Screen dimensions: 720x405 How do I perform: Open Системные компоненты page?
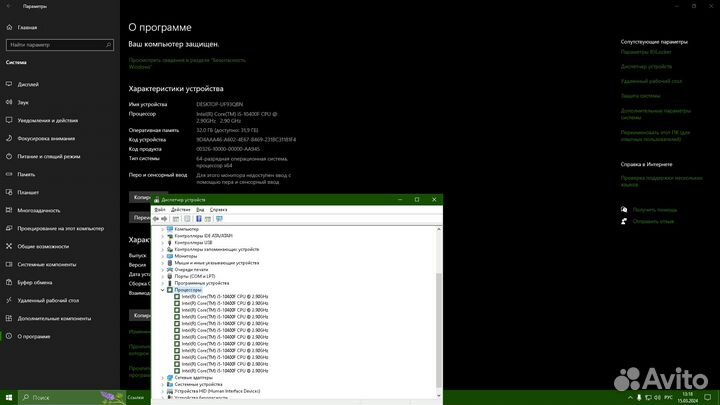[x=47, y=264]
